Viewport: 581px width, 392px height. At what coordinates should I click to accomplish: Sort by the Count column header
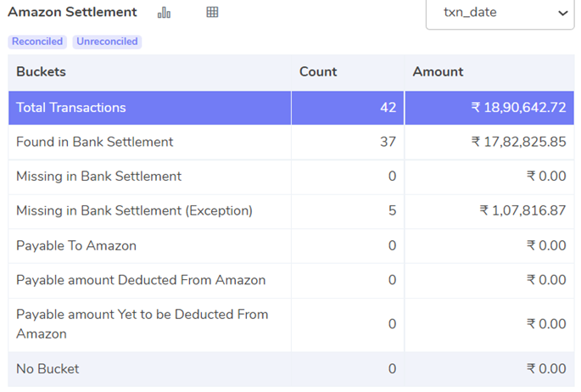click(318, 72)
